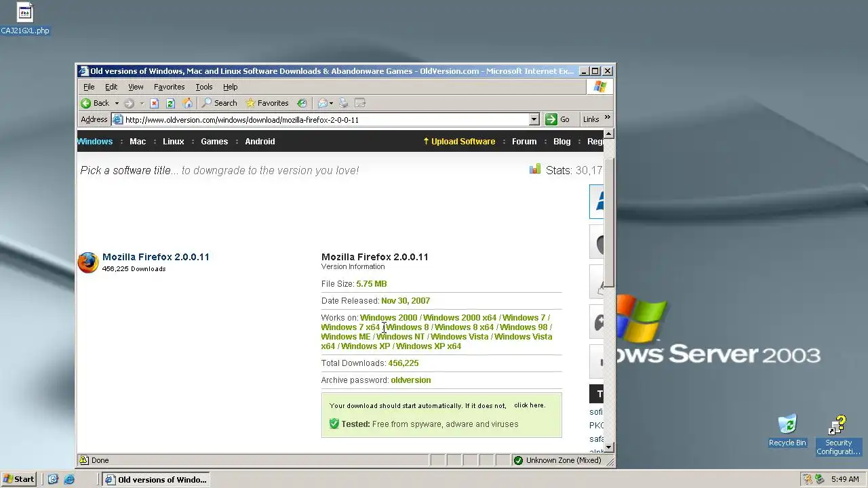Expand the Links toolbar chevron

click(x=608, y=118)
